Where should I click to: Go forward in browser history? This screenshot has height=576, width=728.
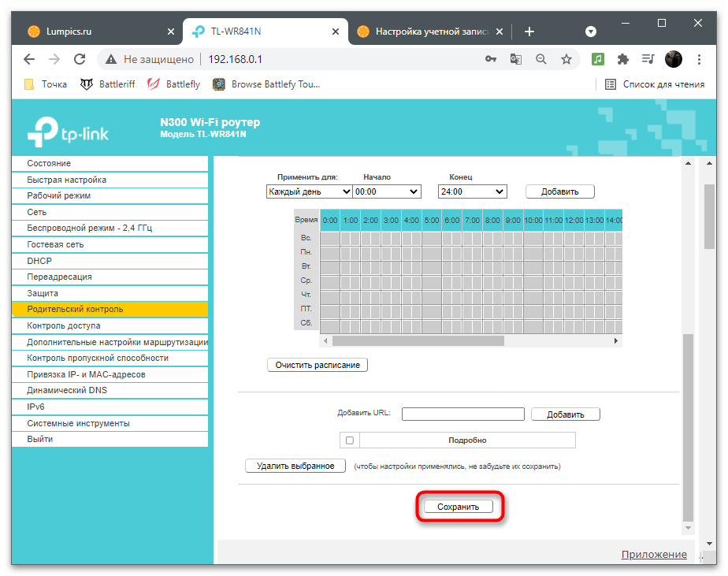coord(54,59)
